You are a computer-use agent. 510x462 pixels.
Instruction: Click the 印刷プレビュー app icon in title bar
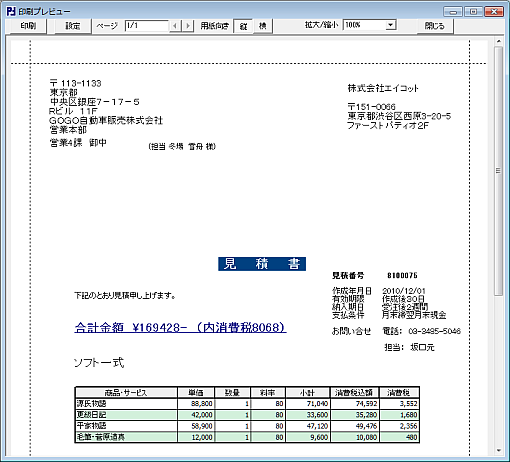(x=11, y=12)
